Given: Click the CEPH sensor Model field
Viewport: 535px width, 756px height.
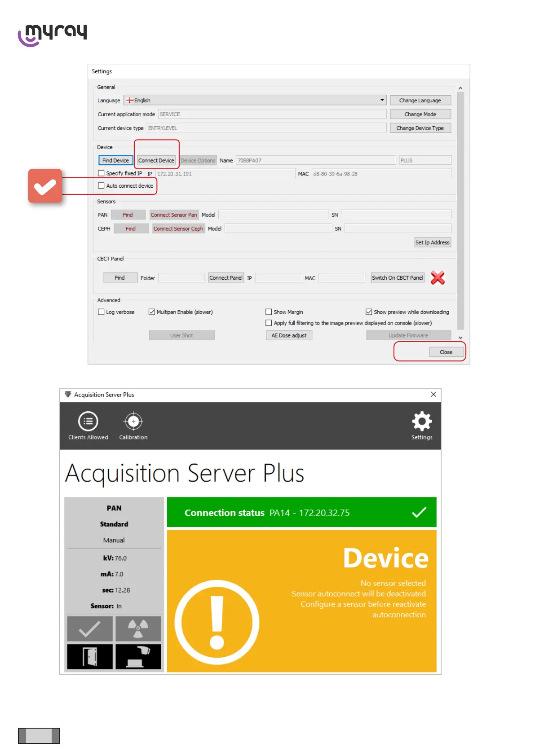Looking at the screenshot, I should [x=278, y=229].
